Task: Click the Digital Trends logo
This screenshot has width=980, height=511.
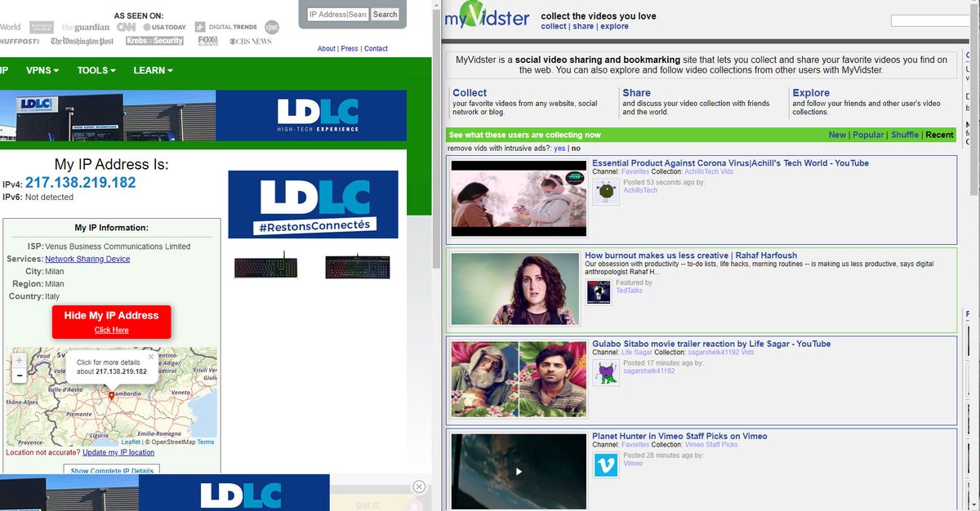Action: (x=227, y=27)
